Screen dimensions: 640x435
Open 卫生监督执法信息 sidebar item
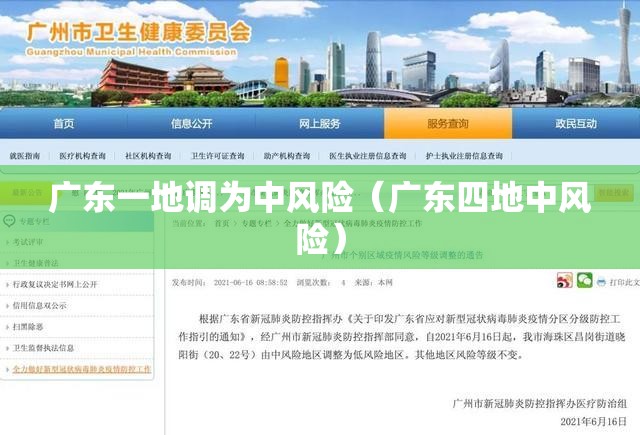click(43, 348)
